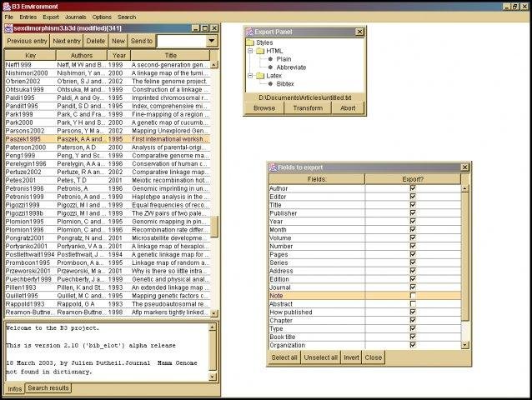The width and height of the screenshot is (532, 400).
Task: Close the Export Panel window
Action: click(359, 32)
